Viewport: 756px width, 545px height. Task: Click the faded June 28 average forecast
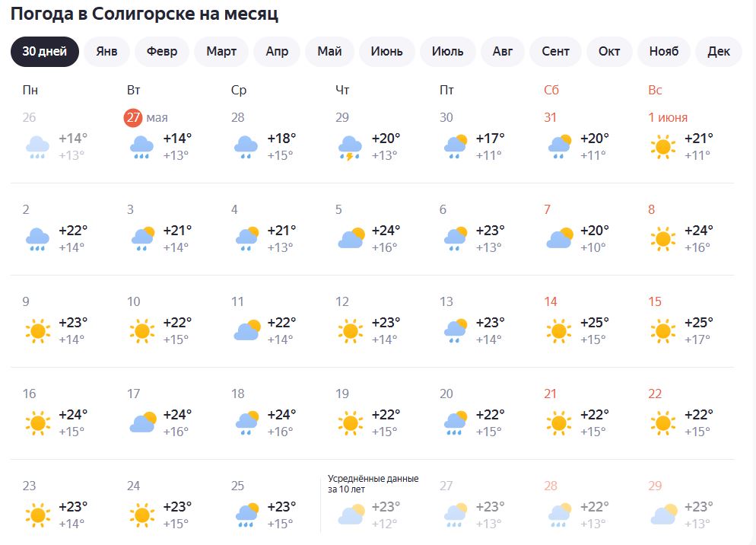[x=578, y=507]
